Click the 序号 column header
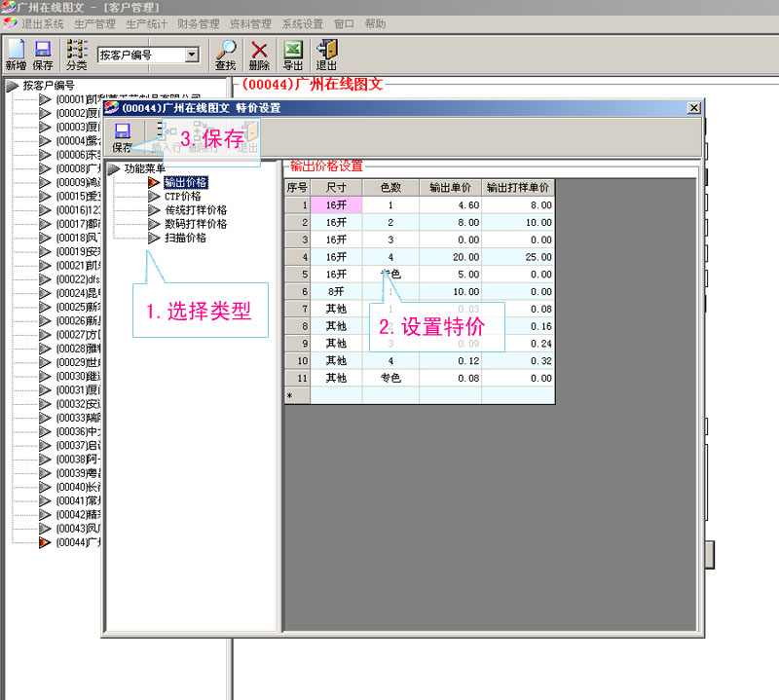The image size is (779, 700). (x=297, y=188)
